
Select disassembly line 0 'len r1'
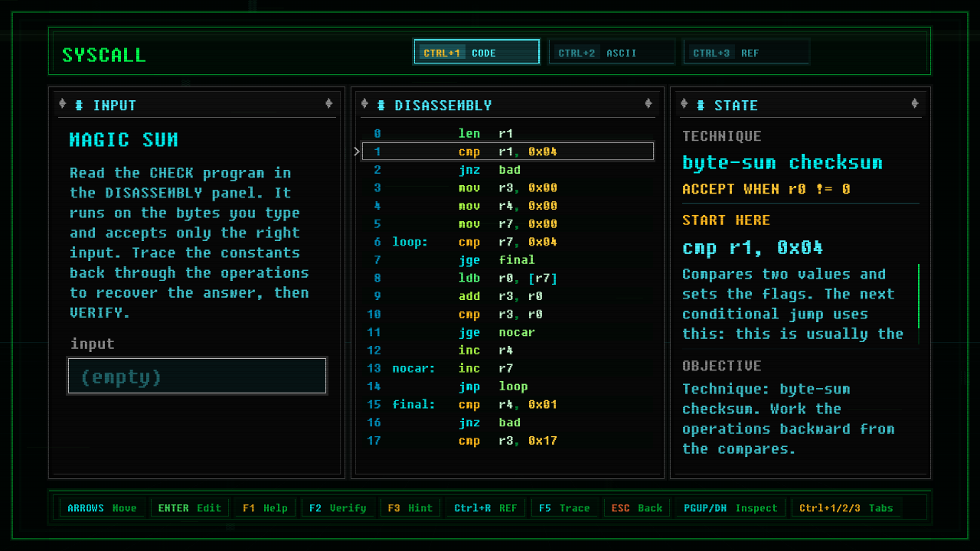point(508,133)
